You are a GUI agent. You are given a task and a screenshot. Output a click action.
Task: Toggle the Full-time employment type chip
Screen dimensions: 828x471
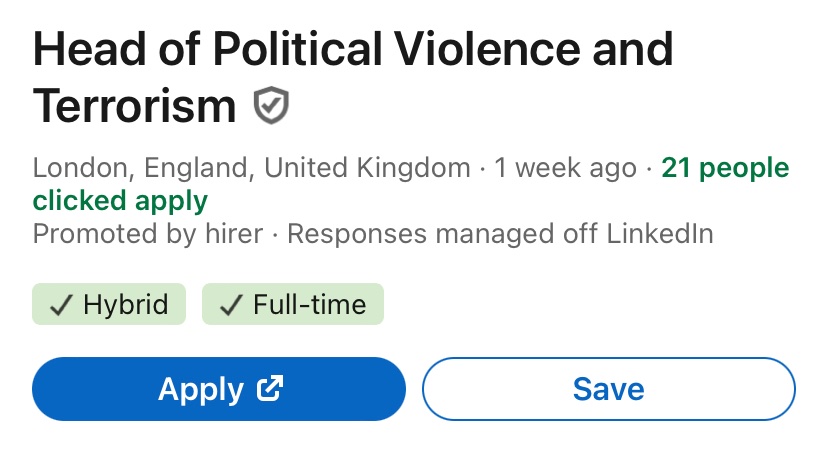point(293,304)
